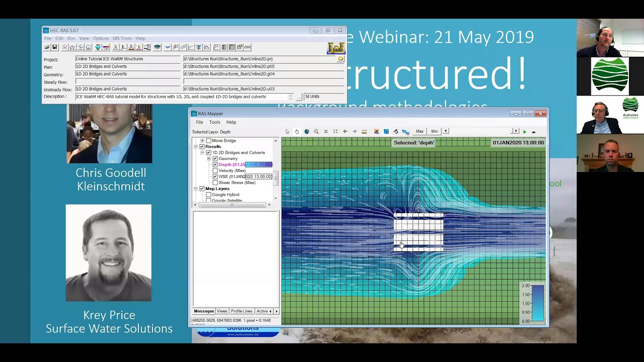Click the Max button in RAS Mapper toolbar
This screenshot has width=644, height=362.
[x=420, y=131]
